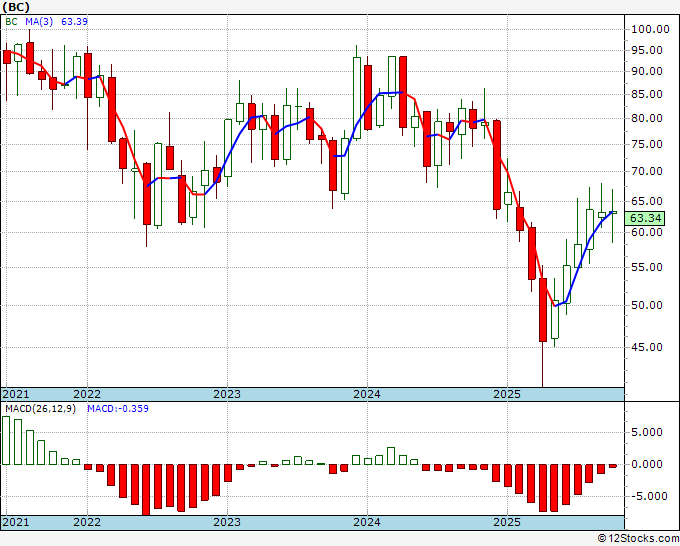Click the 63.39 moving average value
Viewport: 680px width, 546px height.
pos(75,21)
